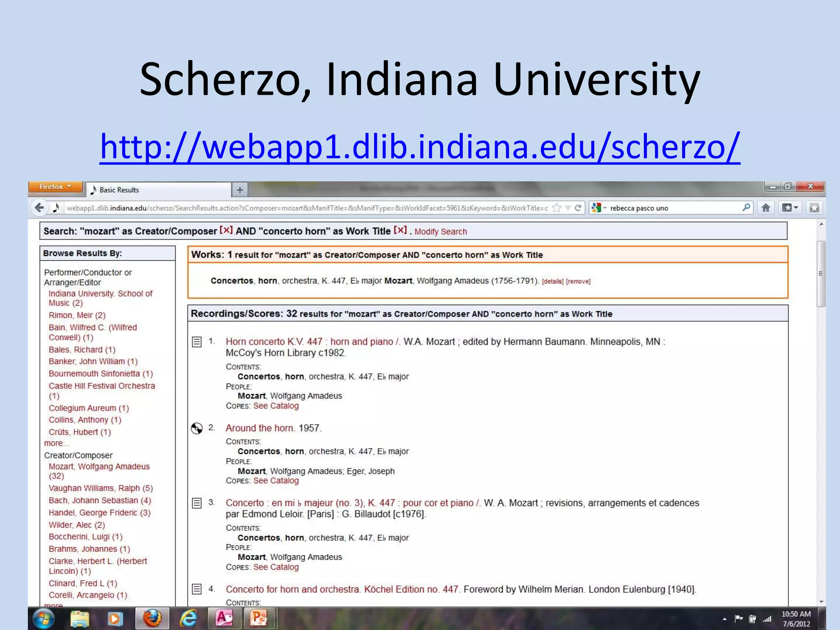Click the page vertical scrollbar thumb
840x630 pixels.
point(821,274)
